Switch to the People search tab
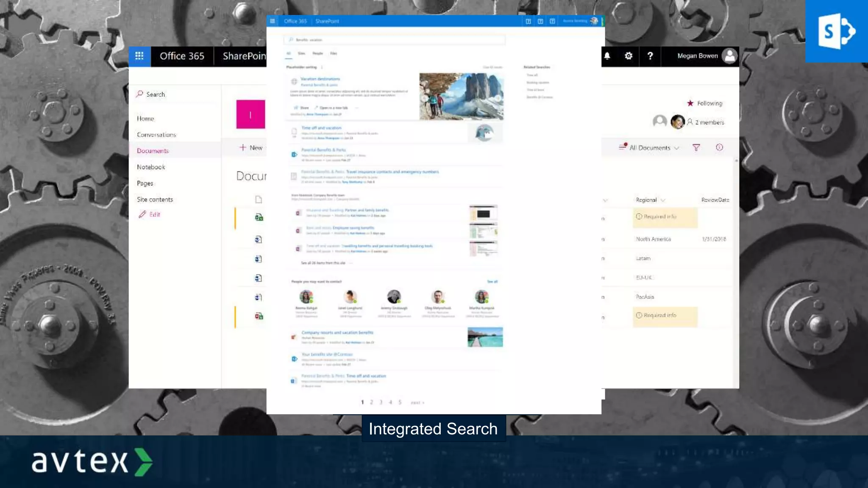This screenshot has width=868, height=488. 318,53
